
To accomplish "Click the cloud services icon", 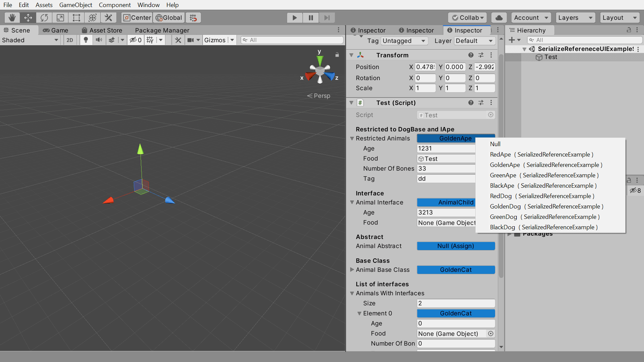I will click(x=499, y=18).
